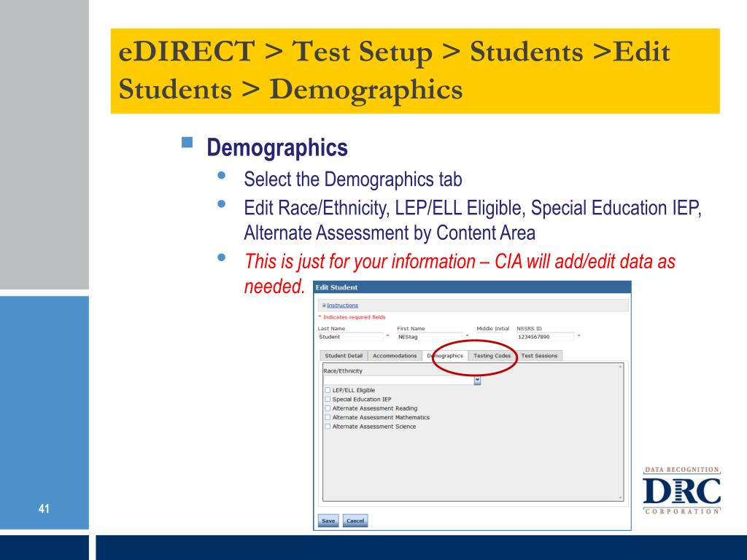Enable Alternate Assessment Science checkbox
Image resolution: width=747 pixels, height=560 pixels.
328,426
